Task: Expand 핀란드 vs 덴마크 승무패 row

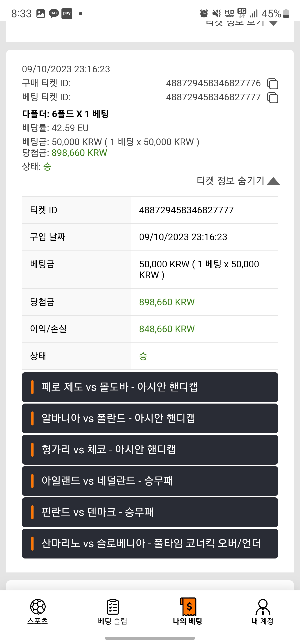Action: [150, 512]
